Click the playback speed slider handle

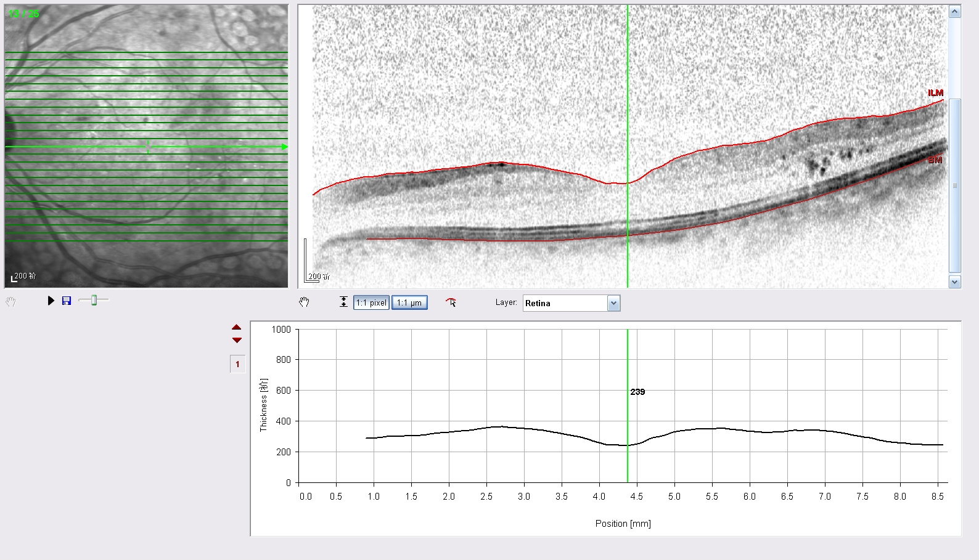pyautogui.click(x=94, y=300)
